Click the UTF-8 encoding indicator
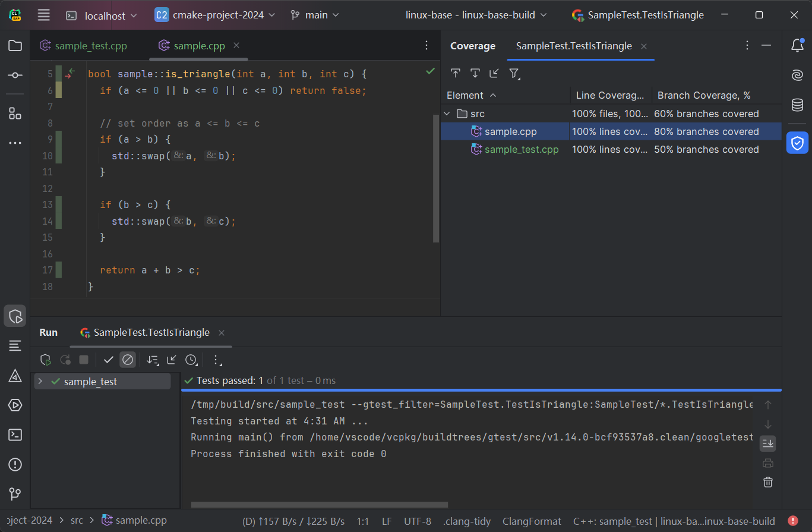812x532 pixels. point(418,521)
